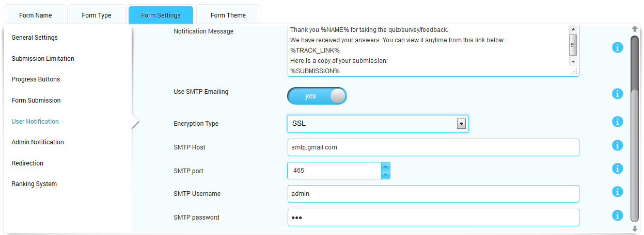The width and height of the screenshot is (644, 235).
Task: Click into the SMTP Host field
Action: pyautogui.click(x=433, y=147)
